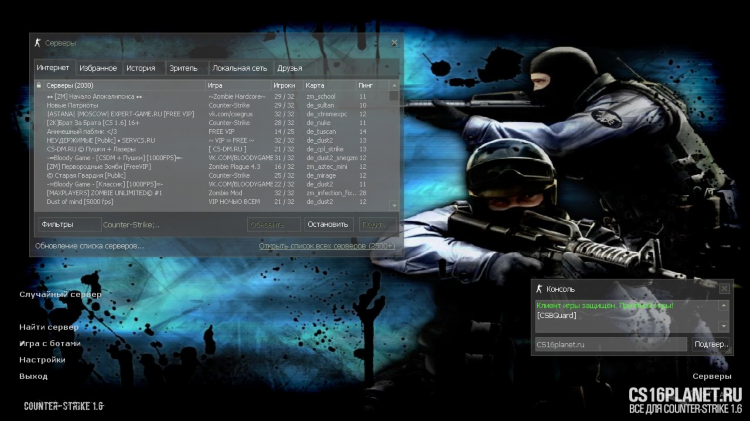750x421 pixels.
Task: Click Серверы link above the CS16PLANET logo
Action: [x=712, y=376]
